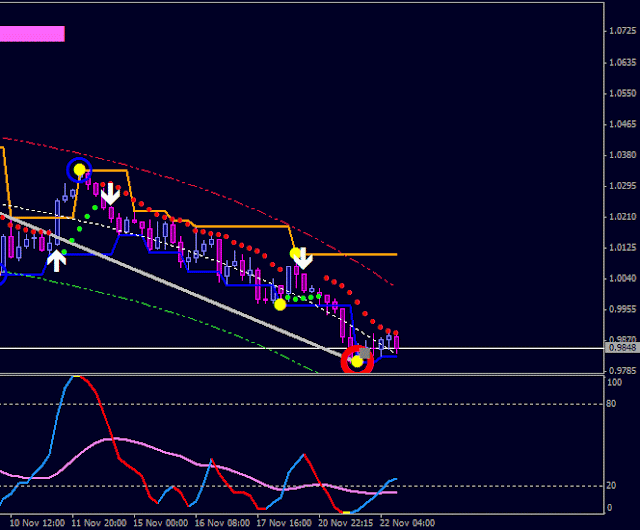
Task: Click the yellow dot at the 17 Nov low
Action: [x=280, y=305]
